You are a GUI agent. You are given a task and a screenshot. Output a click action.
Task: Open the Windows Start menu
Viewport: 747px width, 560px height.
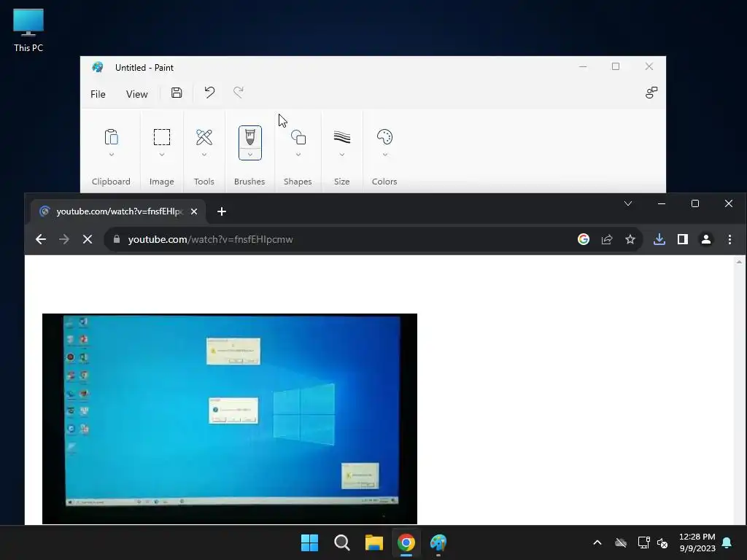pyautogui.click(x=309, y=542)
